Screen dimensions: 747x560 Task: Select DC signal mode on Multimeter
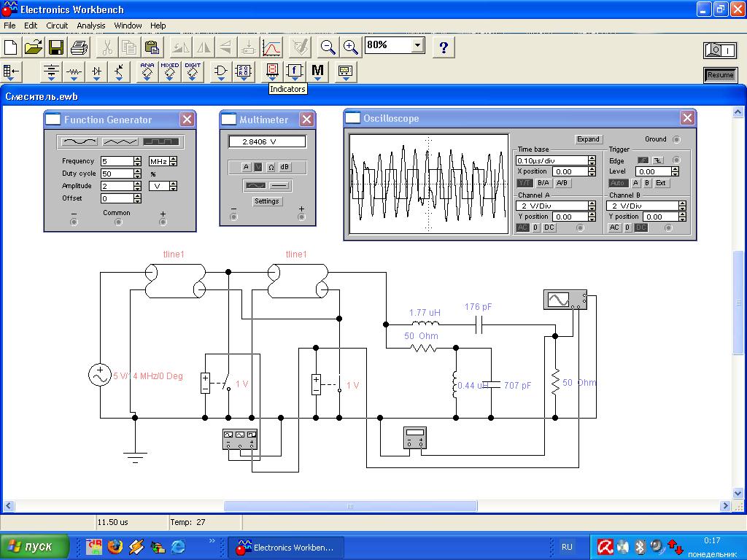tap(279, 186)
